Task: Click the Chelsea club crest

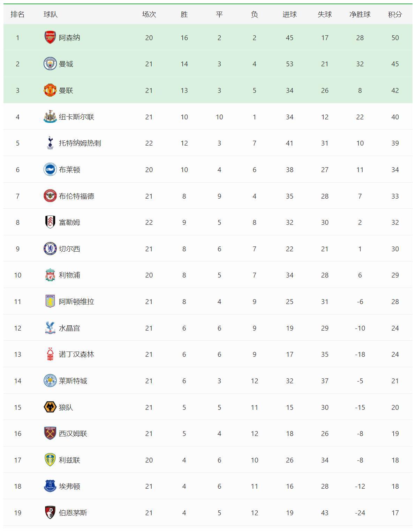Action: coord(50,249)
